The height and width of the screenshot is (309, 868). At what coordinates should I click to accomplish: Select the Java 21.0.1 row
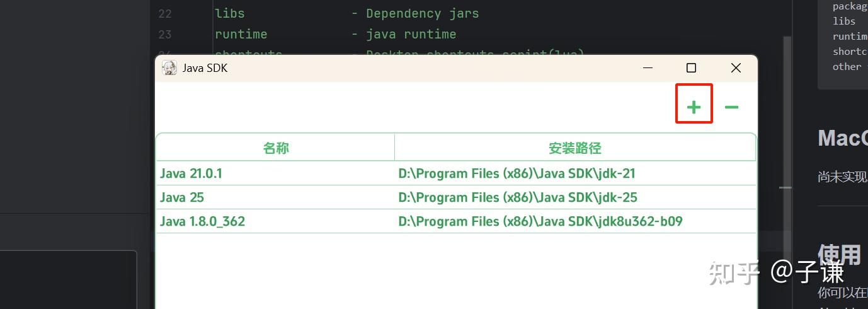(456, 173)
